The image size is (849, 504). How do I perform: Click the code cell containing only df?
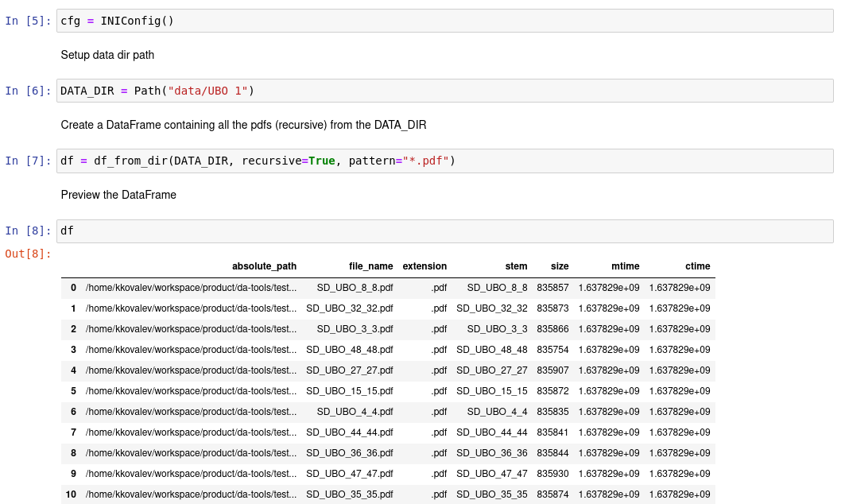444,231
